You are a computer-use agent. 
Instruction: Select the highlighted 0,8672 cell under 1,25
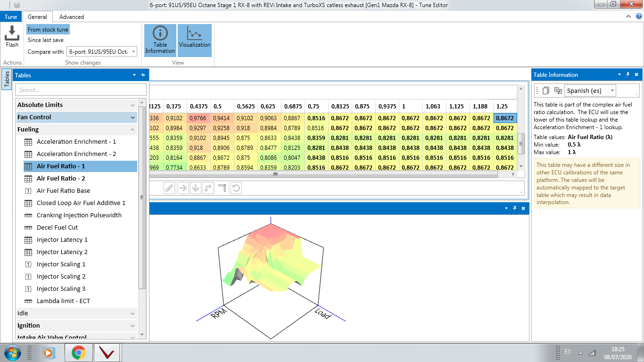pos(505,118)
